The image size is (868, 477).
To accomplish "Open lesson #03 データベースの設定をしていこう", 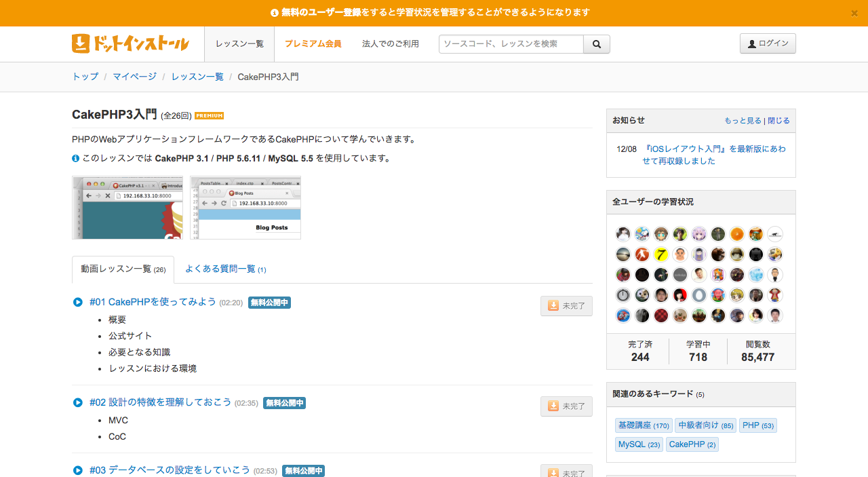I will (170, 470).
